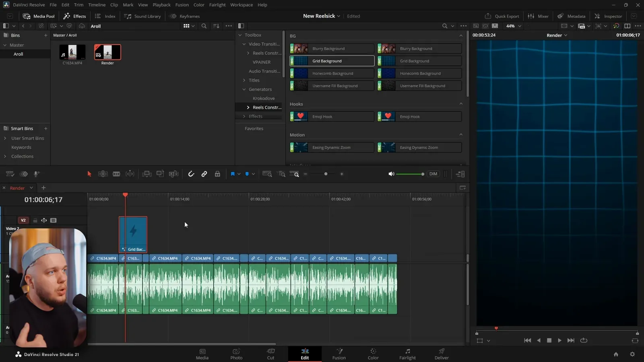
Task: Toggle Position Lock padlock icon
Action: (217, 174)
